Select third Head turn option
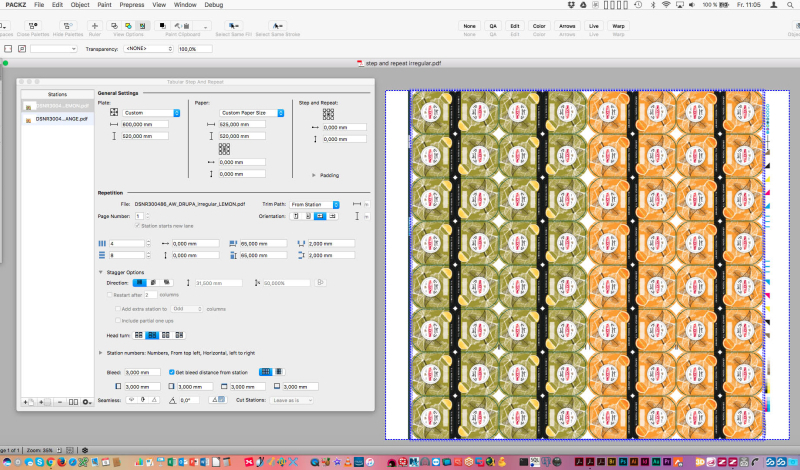The image size is (800, 470). [x=166, y=335]
